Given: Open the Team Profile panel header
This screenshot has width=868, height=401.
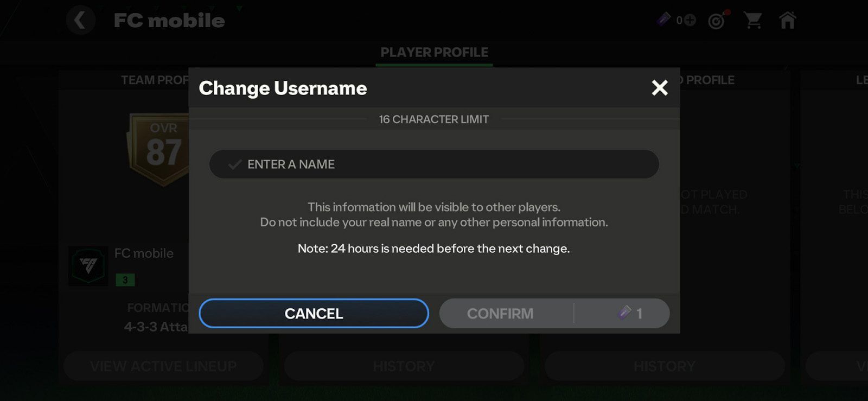Looking at the screenshot, I should [x=155, y=80].
